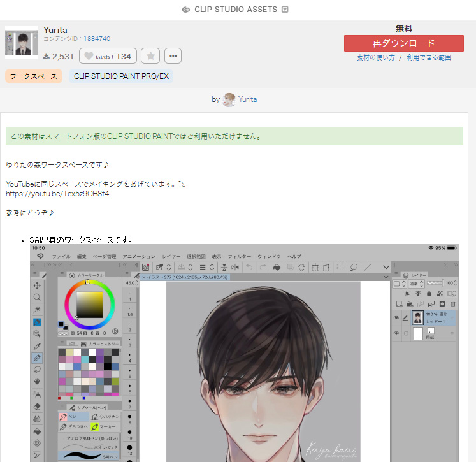Open the YouTube making-of video link
Image resolution: width=476 pixels, height=462 pixels.
click(x=57, y=194)
